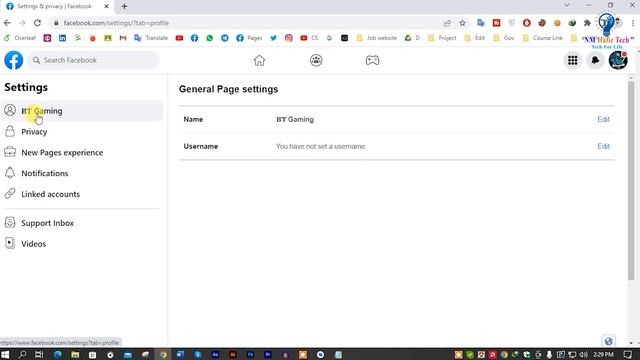The image size is (640, 360).
Task: Open the notifications bell in header
Action: (x=595, y=60)
